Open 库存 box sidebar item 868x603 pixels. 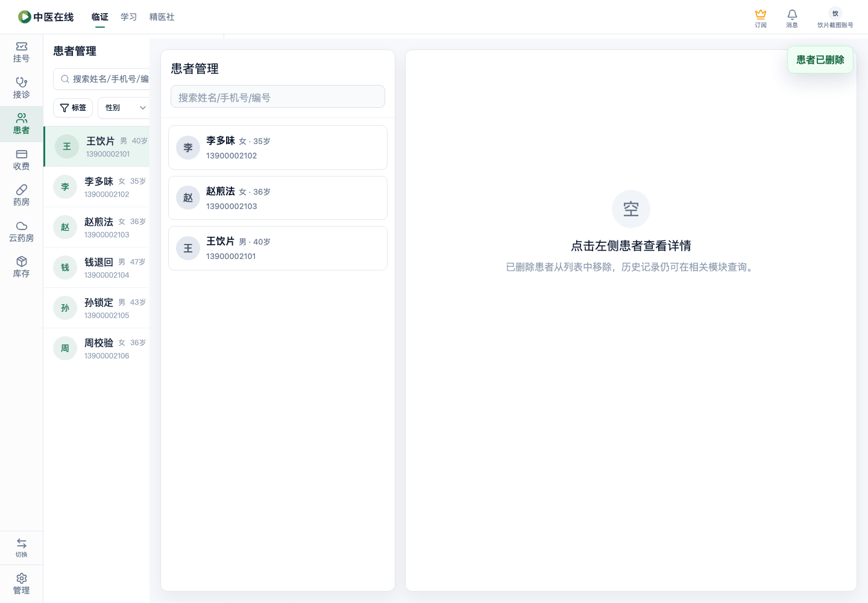[x=22, y=267]
